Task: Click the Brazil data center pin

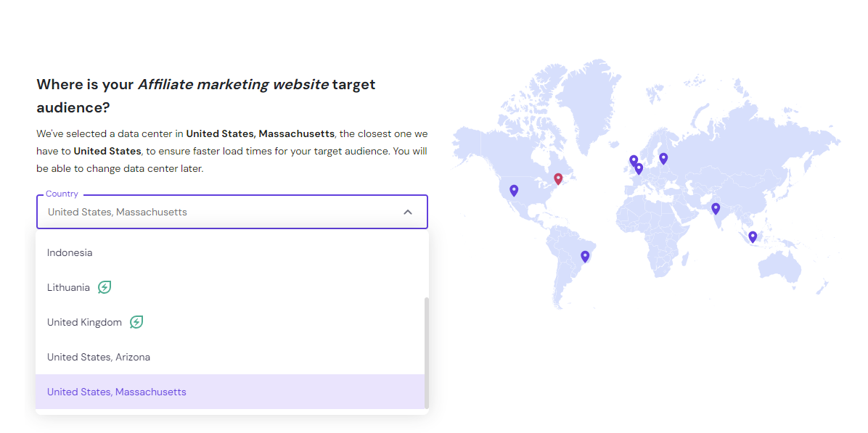Action: click(585, 256)
